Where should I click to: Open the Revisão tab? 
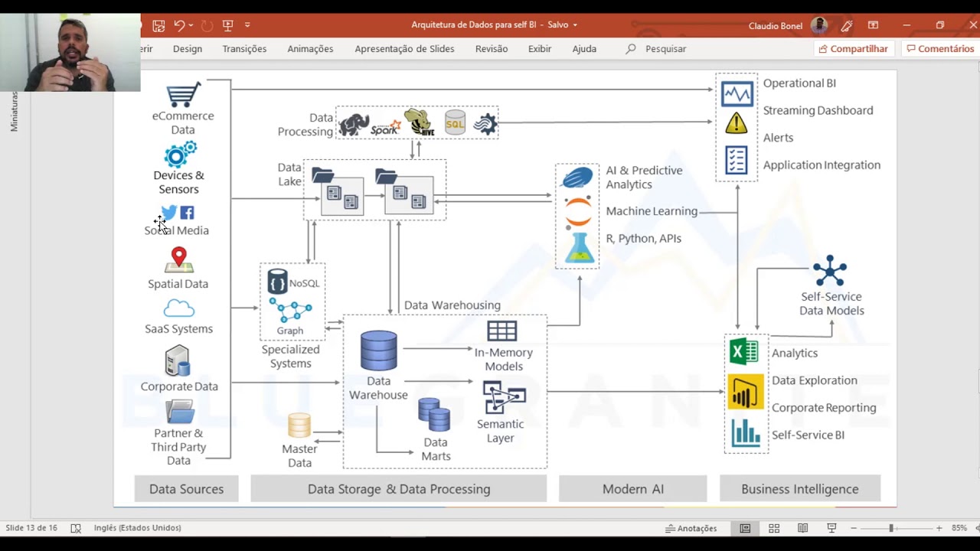(x=492, y=49)
